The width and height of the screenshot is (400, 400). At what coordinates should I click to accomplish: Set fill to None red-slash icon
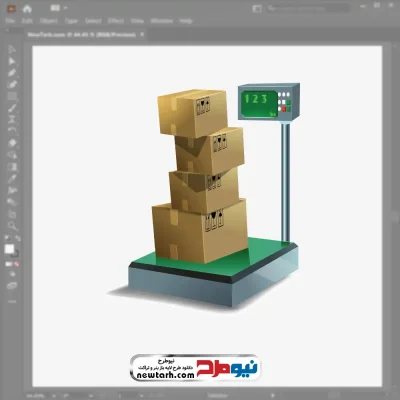coord(17,264)
